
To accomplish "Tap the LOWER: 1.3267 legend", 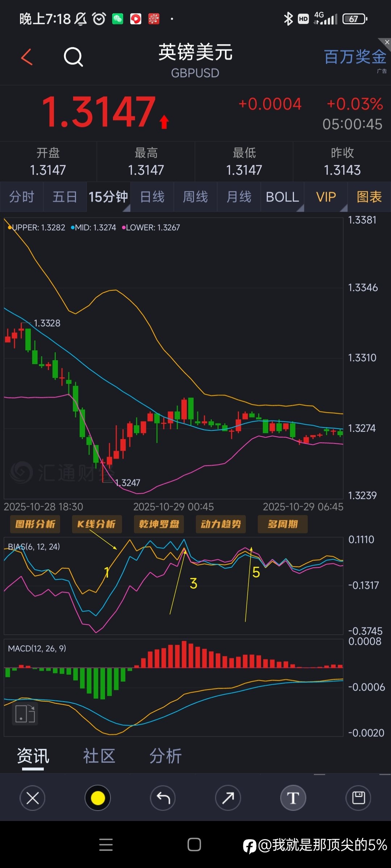I will (151, 227).
